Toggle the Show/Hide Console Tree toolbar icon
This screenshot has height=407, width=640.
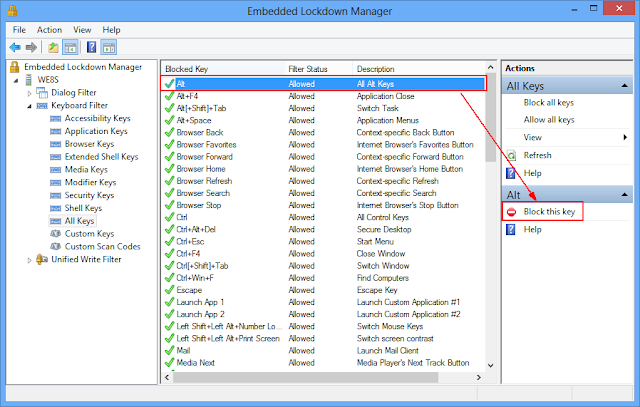pyautogui.click(x=70, y=47)
